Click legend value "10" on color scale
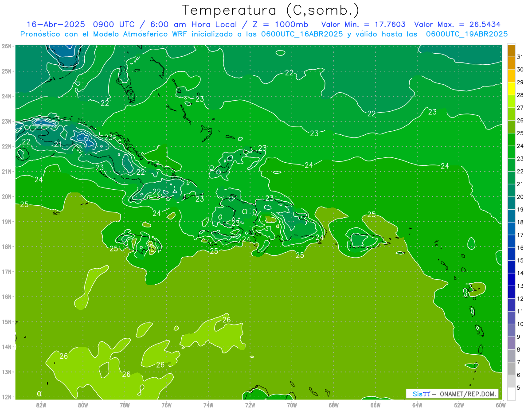This screenshot has height=411, width=532. tap(520, 324)
